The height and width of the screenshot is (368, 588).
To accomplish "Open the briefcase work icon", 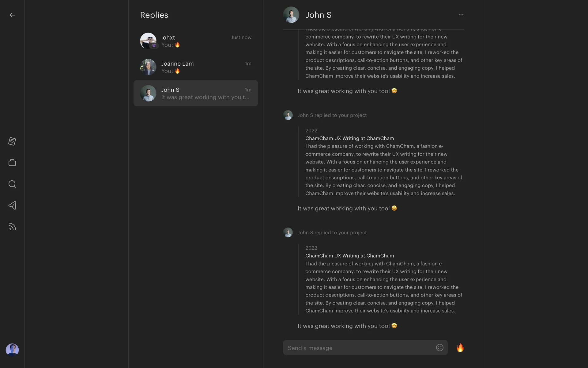I will [x=12, y=163].
